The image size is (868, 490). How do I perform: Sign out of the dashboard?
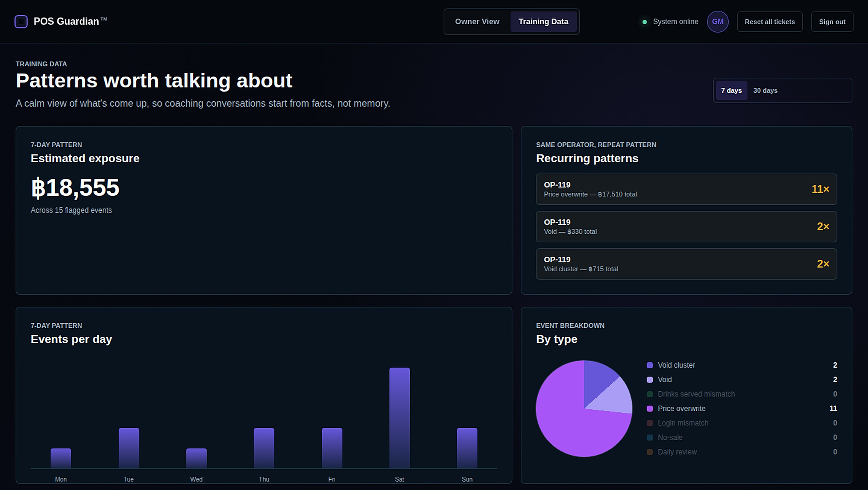pos(832,22)
